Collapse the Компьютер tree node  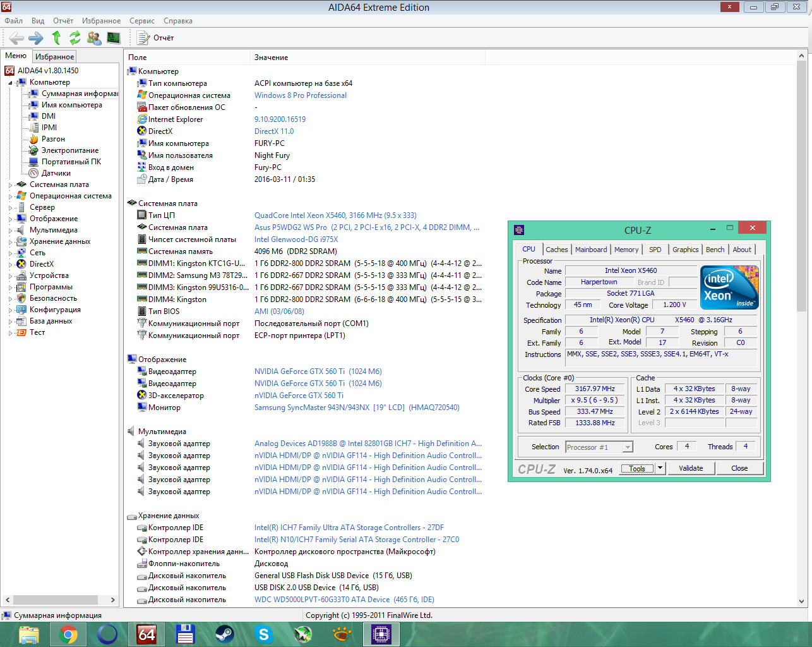[x=11, y=83]
